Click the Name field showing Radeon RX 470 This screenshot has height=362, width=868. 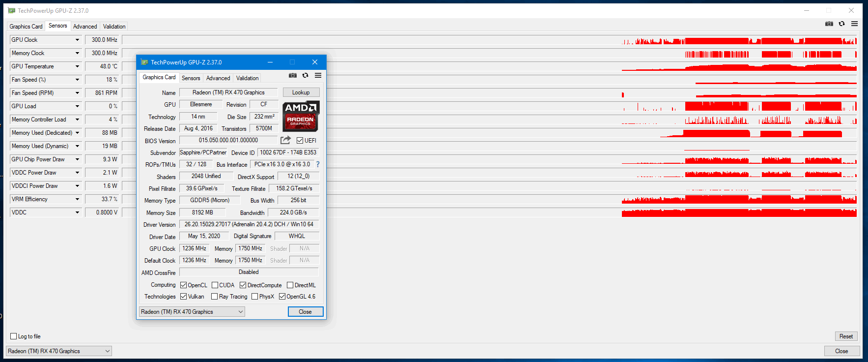click(x=228, y=92)
